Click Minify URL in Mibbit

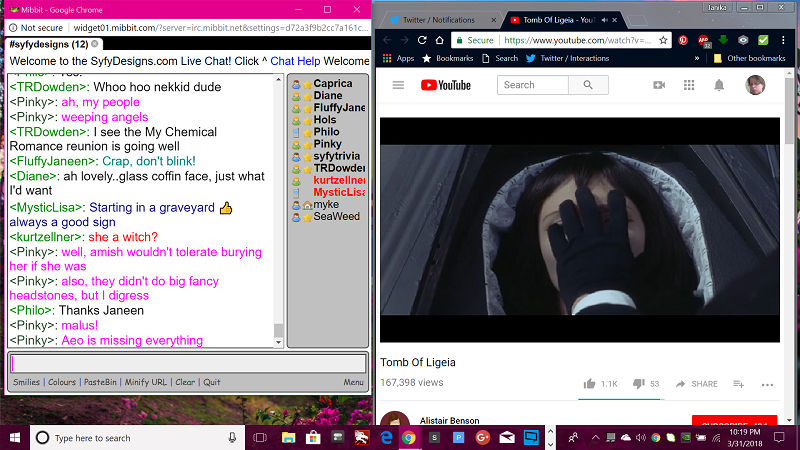click(145, 382)
